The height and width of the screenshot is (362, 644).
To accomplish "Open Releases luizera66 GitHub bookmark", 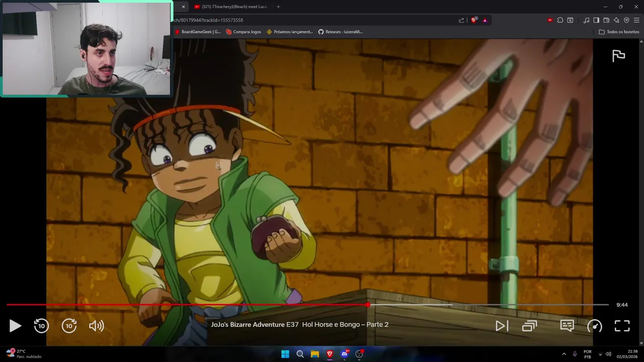I will pos(341,32).
